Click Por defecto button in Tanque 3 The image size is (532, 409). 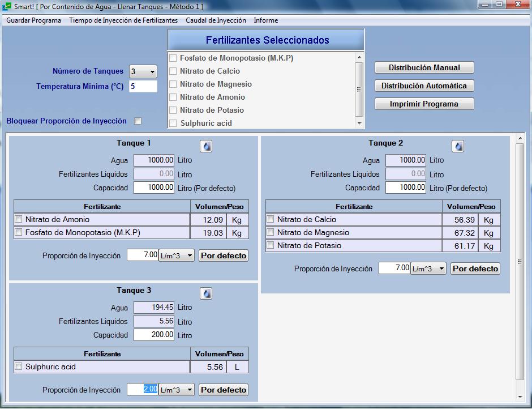tap(224, 390)
